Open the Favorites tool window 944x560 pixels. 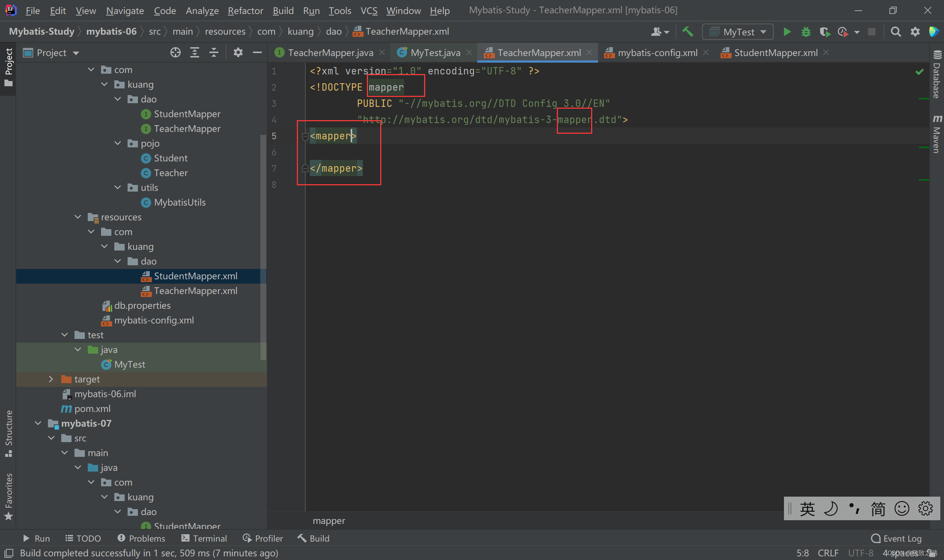pos(8,497)
